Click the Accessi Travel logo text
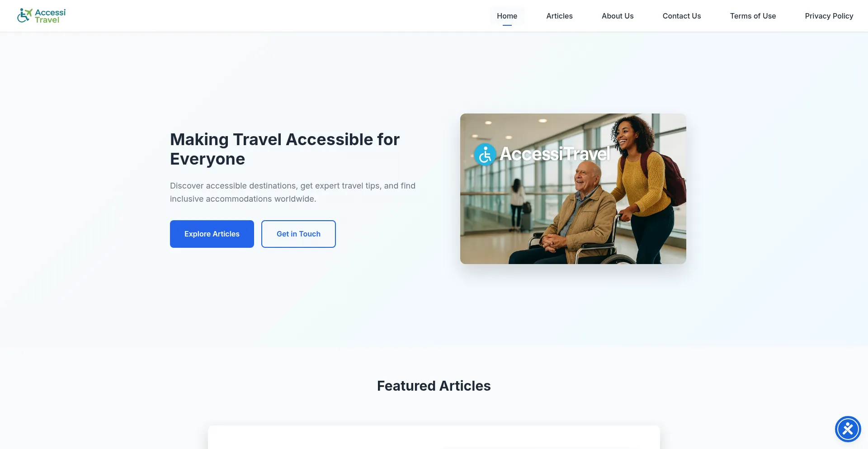The width and height of the screenshot is (868, 449). [50, 16]
